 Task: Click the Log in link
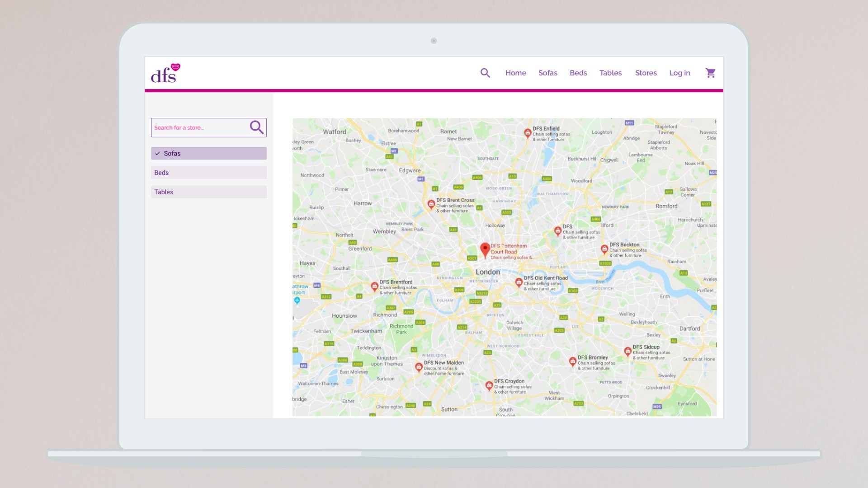click(679, 73)
